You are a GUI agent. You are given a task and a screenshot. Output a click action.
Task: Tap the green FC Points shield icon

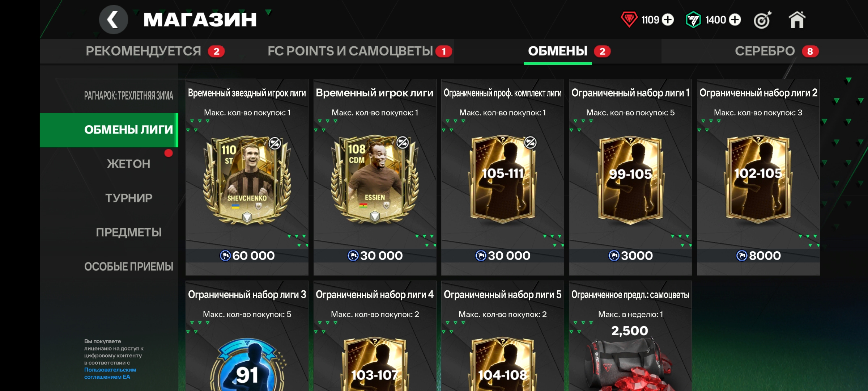click(x=693, y=20)
